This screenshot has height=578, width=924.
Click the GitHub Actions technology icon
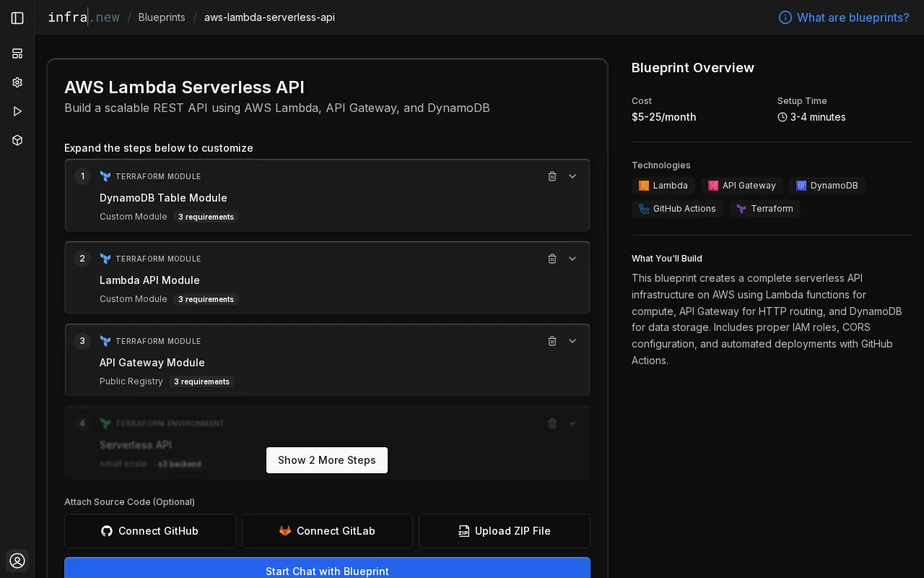click(644, 209)
